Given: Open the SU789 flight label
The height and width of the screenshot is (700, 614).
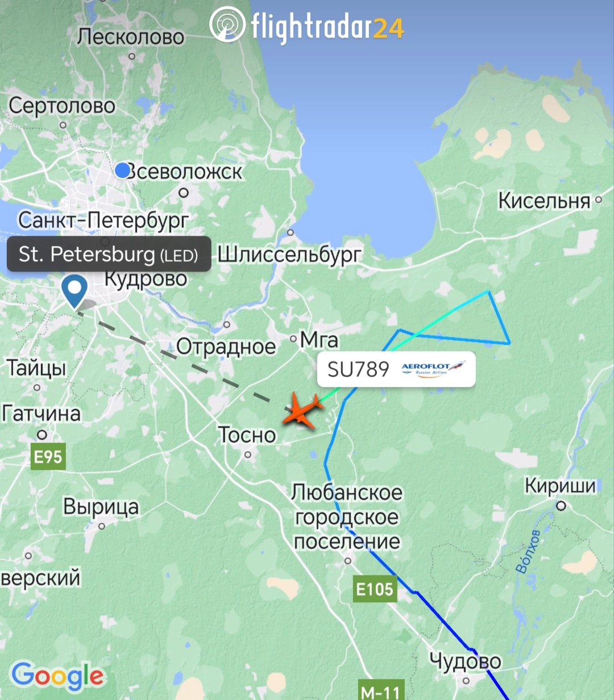Looking at the screenshot, I should [x=396, y=369].
